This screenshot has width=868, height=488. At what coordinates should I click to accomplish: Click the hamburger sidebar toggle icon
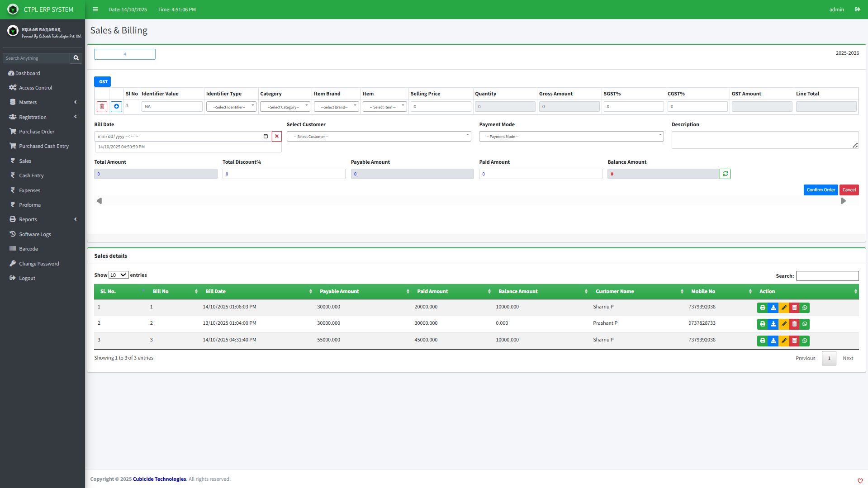[x=95, y=9]
